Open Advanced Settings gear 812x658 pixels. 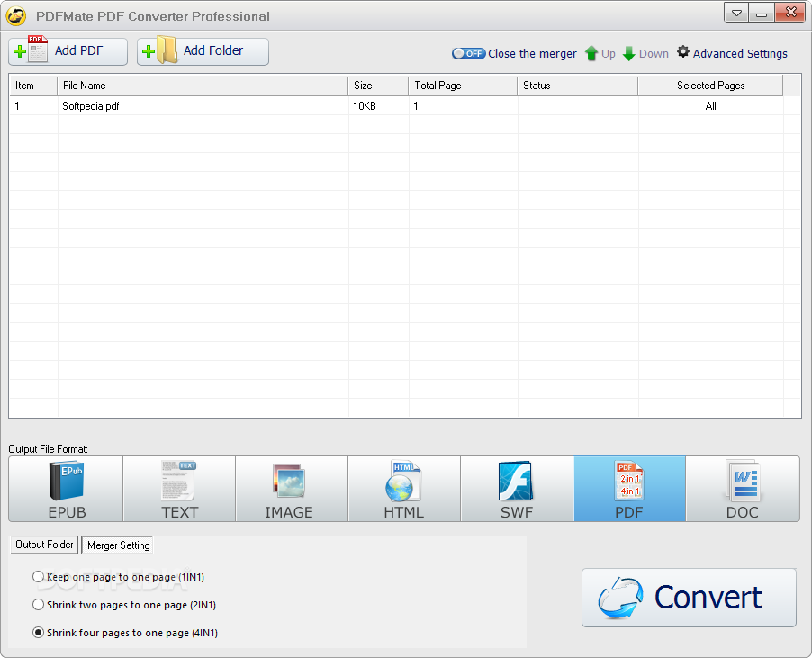[x=732, y=53]
